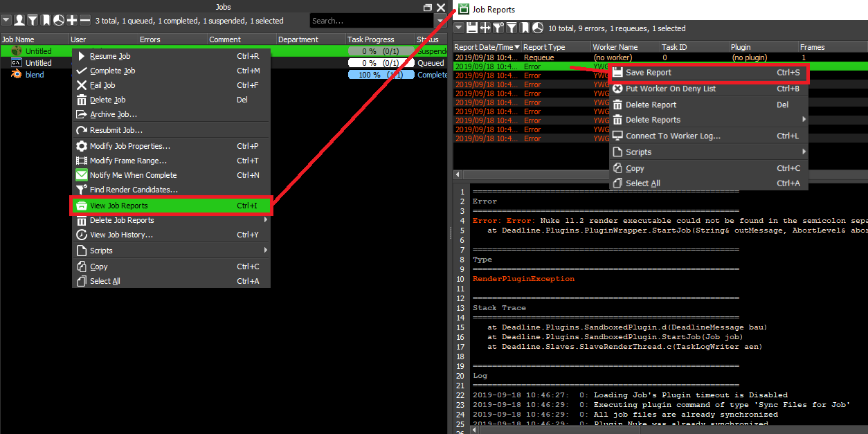
Task: Expand the Delete Job Reports submenu
Action: [x=266, y=220]
